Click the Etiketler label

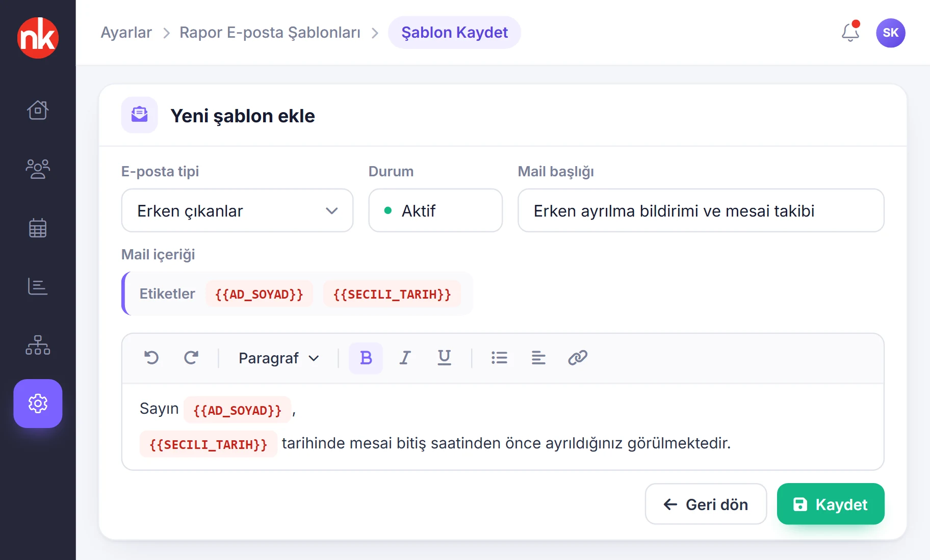(167, 294)
